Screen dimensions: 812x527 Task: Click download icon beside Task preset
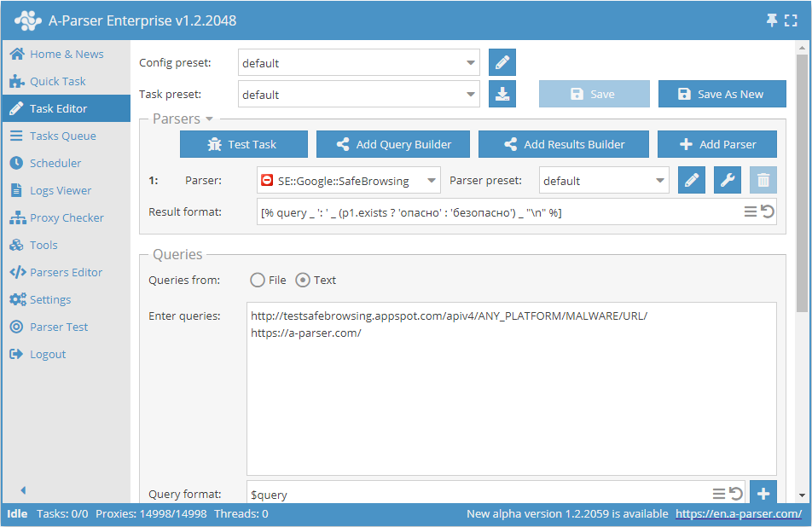pos(502,94)
